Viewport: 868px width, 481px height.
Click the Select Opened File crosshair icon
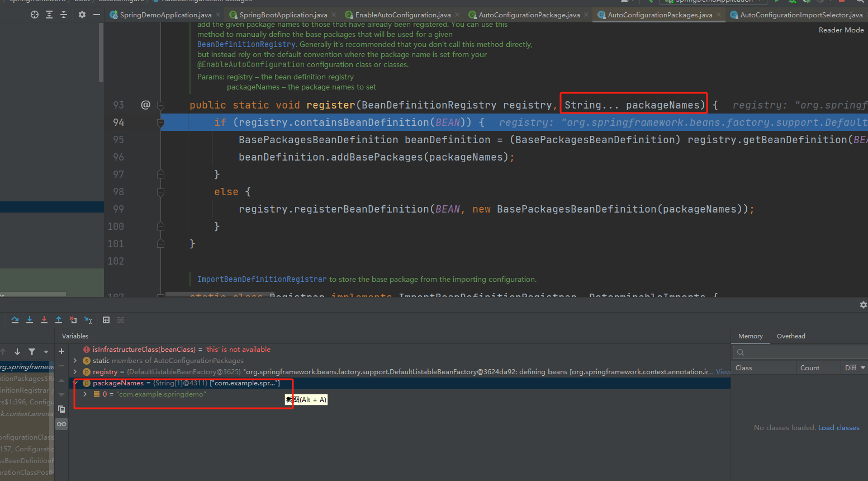tap(35, 15)
